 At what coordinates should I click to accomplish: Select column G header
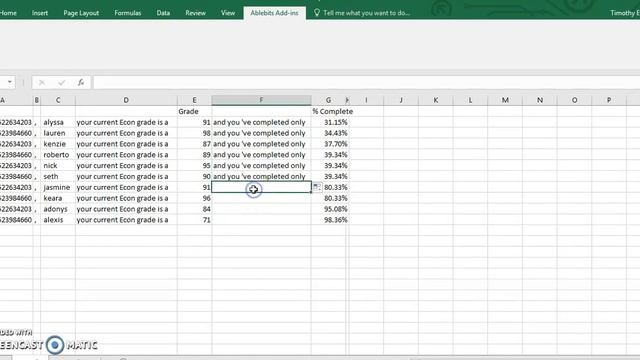coord(328,100)
